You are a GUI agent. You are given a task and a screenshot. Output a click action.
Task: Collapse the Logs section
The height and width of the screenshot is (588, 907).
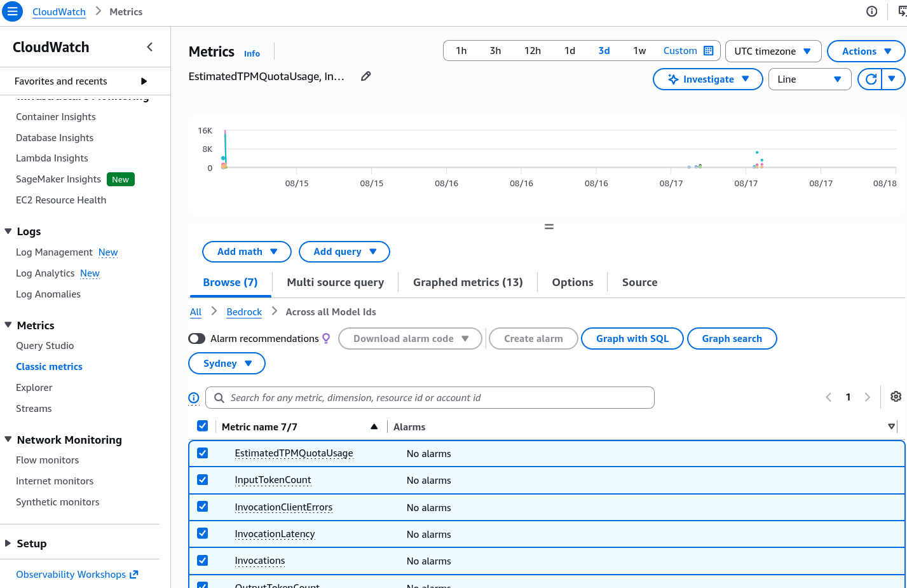point(8,231)
